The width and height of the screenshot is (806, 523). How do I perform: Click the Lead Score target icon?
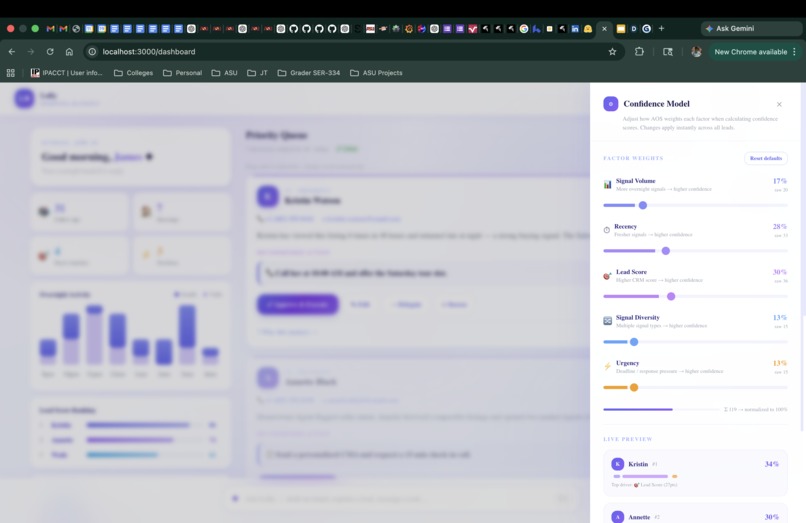pos(607,276)
